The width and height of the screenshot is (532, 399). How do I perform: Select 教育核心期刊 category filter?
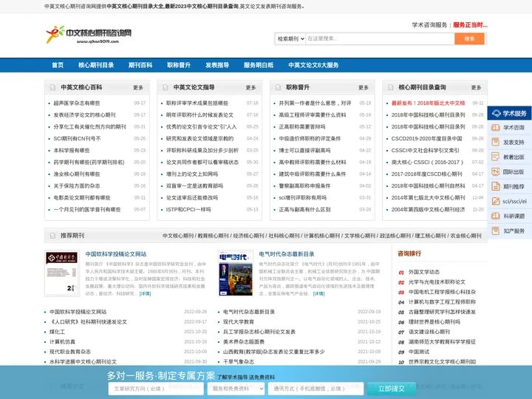click(213, 236)
